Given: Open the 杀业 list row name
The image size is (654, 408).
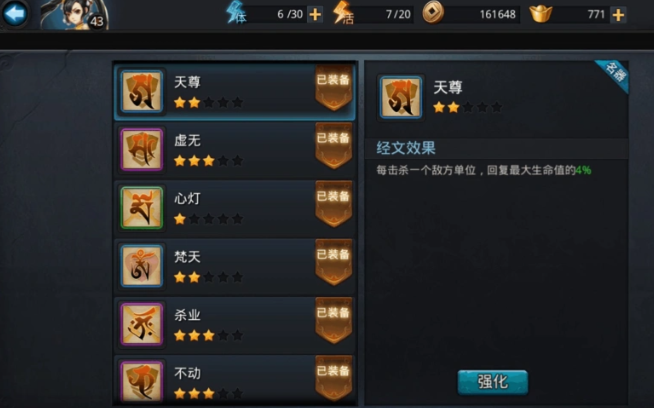Looking at the screenshot, I should pos(187,315).
